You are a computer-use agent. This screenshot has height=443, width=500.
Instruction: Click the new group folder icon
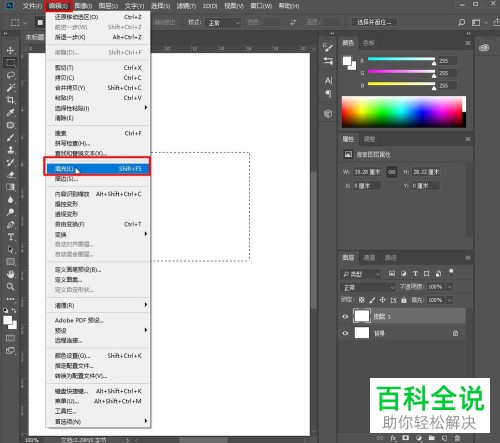coord(431,438)
